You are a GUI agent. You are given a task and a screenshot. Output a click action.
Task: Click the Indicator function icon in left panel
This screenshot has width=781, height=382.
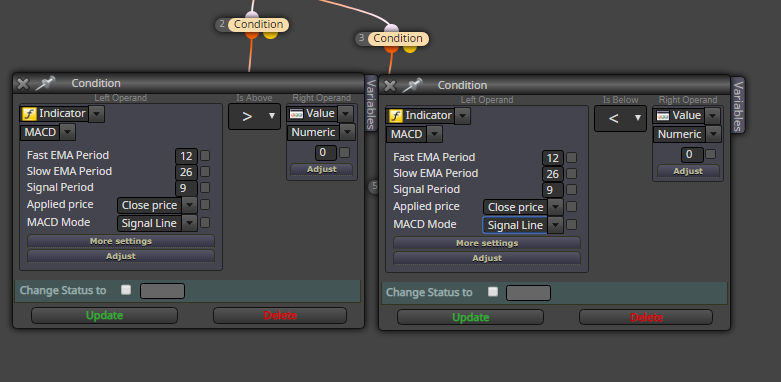pyautogui.click(x=29, y=114)
